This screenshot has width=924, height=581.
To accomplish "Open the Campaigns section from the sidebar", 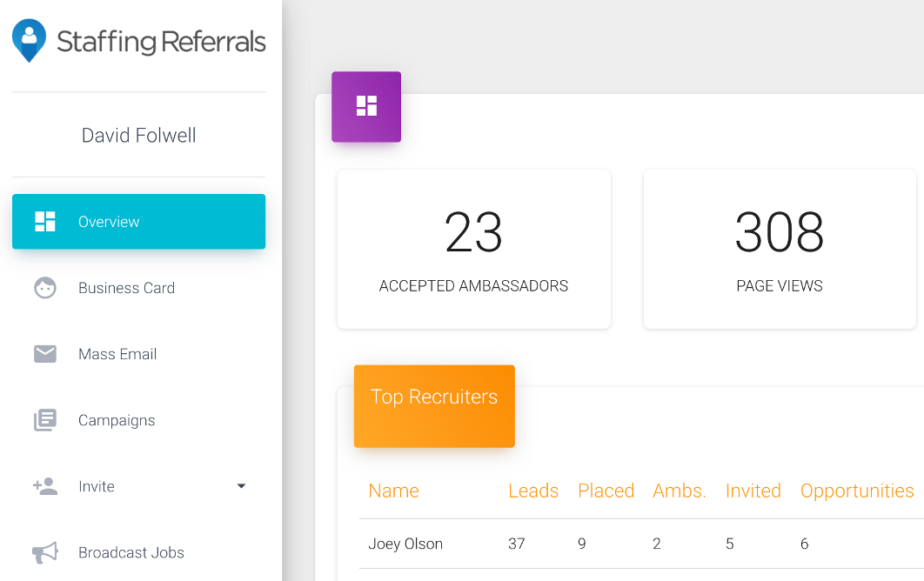I will (117, 420).
